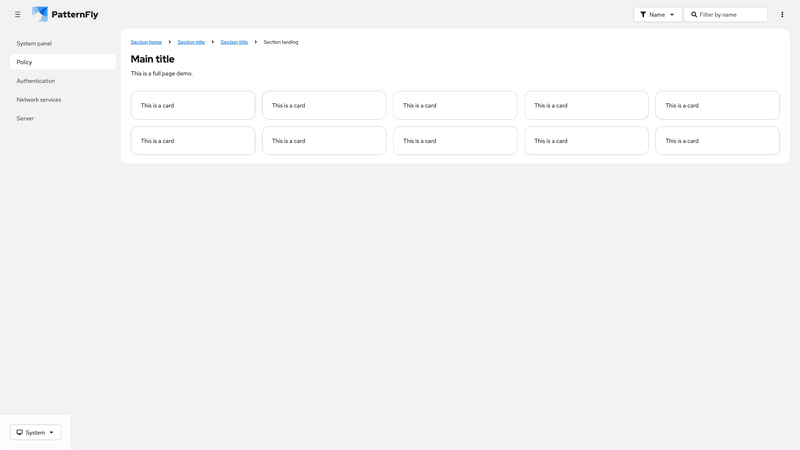Click the Filter by name input
The width and height of the screenshot is (800, 450).
(731, 15)
